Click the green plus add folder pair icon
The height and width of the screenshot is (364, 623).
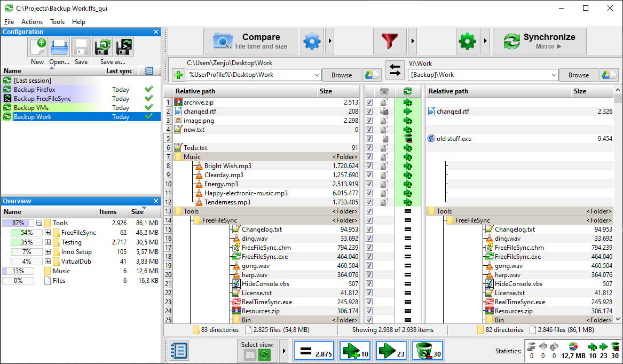point(178,75)
